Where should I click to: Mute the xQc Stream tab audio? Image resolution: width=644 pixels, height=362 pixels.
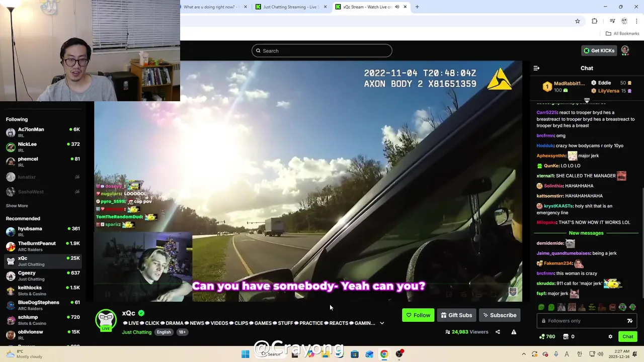pos(397,7)
